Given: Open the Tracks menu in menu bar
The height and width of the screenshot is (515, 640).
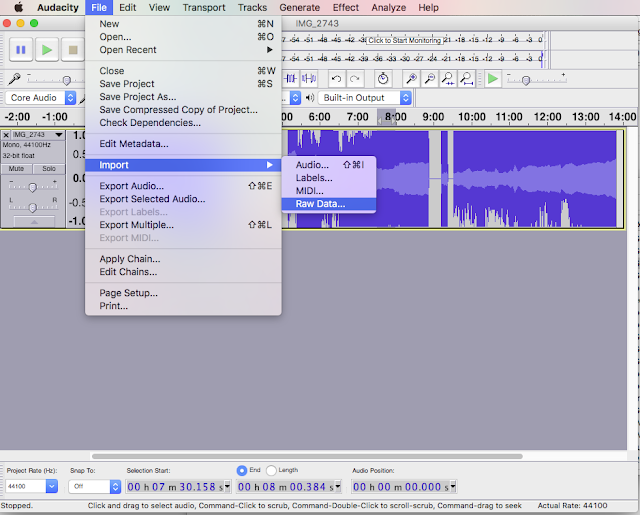Looking at the screenshot, I should point(252,7).
